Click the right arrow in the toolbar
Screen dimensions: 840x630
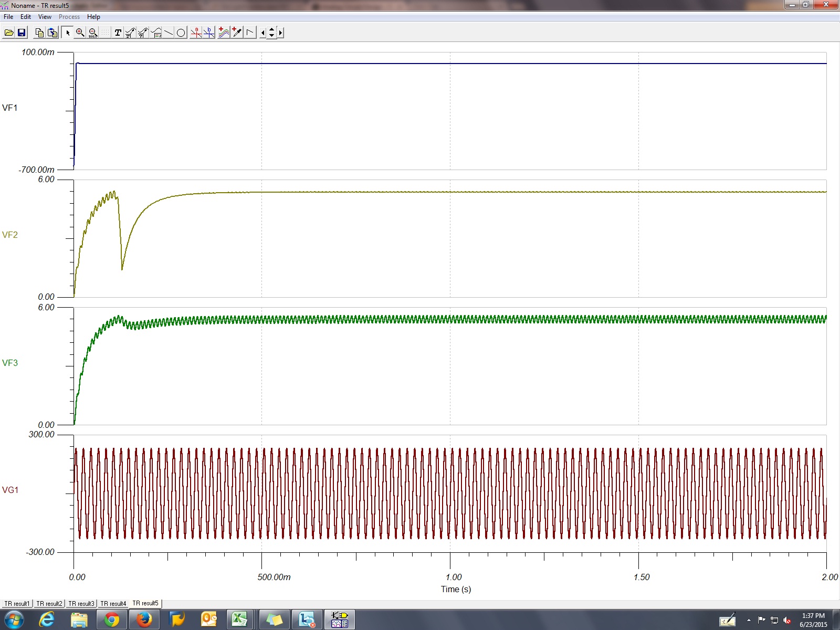(280, 33)
